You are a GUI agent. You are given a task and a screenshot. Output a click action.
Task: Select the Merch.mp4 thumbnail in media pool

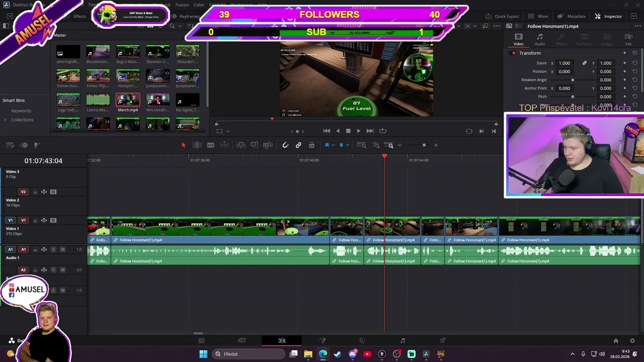[x=128, y=100]
